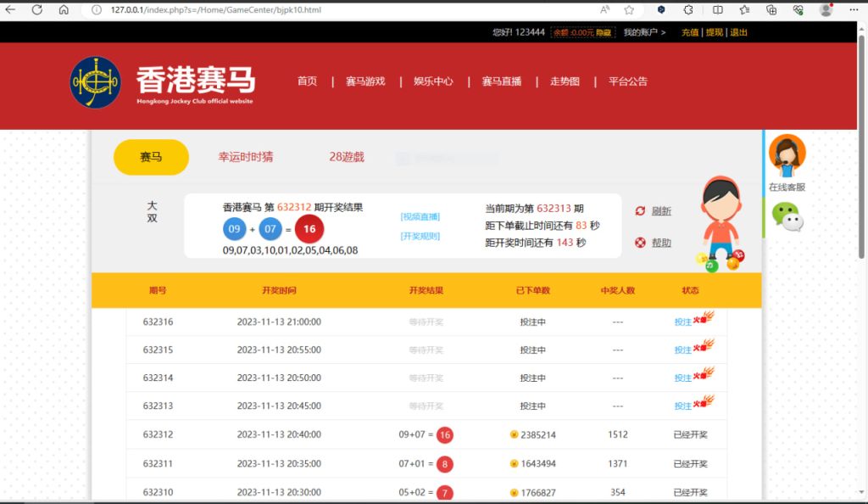
Task: Expand the 我的账户 account menu
Action: 644,32
